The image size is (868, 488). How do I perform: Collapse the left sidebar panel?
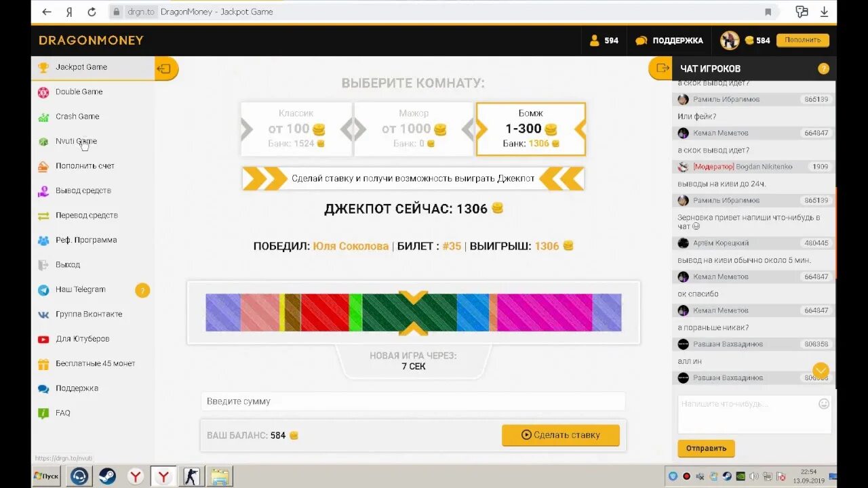[x=166, y=68]
